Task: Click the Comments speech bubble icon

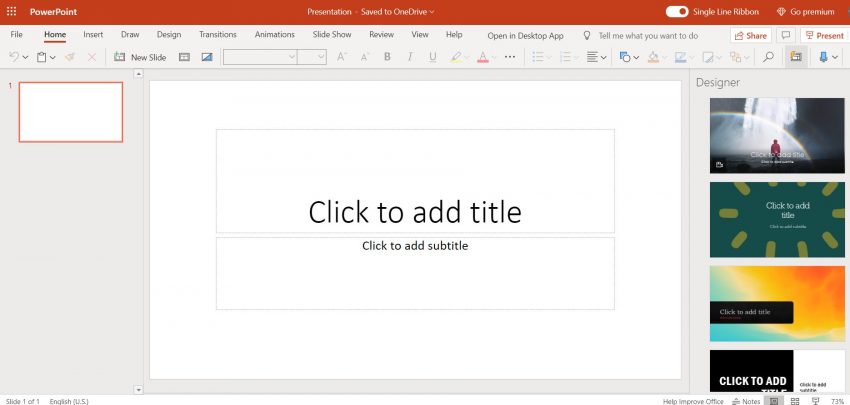Action: [785, 35]
